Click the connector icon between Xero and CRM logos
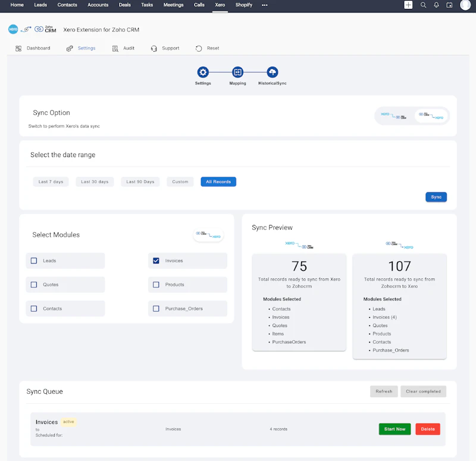 26,29
